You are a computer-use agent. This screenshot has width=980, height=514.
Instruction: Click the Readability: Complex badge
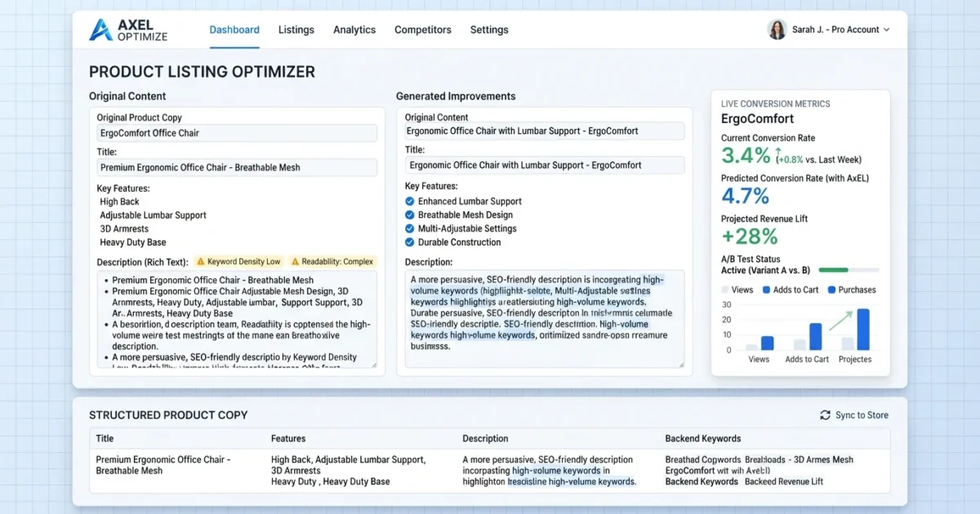[x=332, y=262]
